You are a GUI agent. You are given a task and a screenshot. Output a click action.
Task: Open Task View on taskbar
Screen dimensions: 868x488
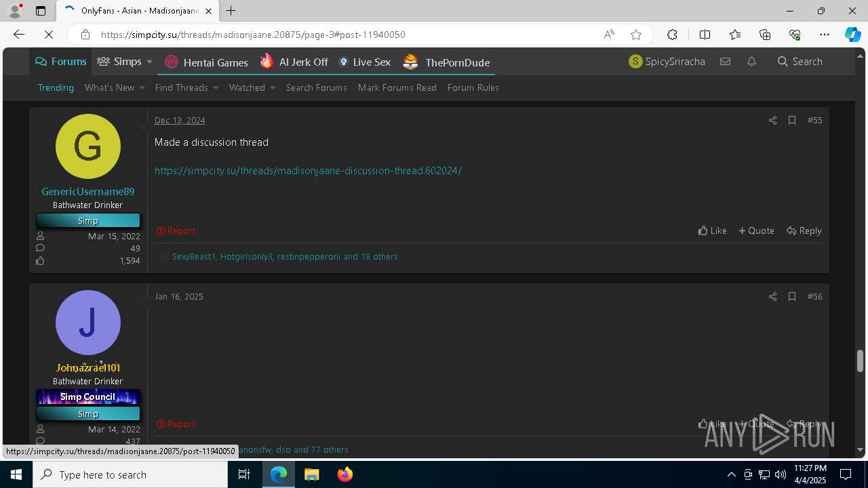[244, 474]
